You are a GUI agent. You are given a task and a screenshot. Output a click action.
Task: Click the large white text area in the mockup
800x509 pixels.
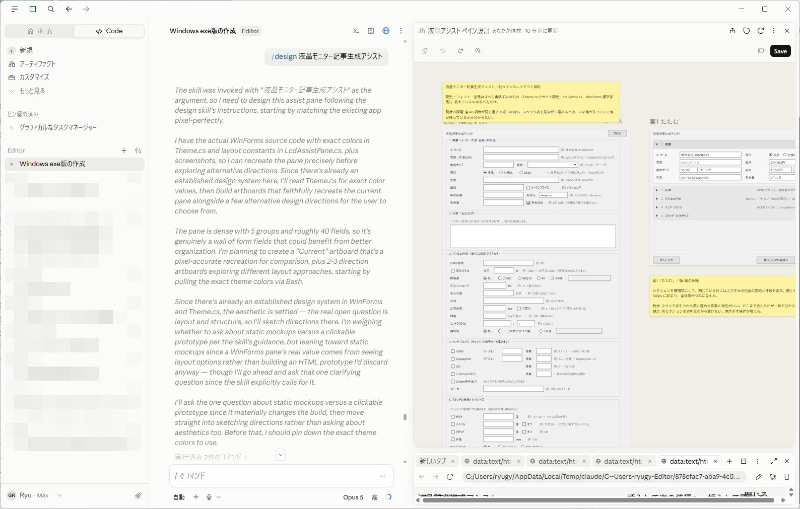point(533,236)
